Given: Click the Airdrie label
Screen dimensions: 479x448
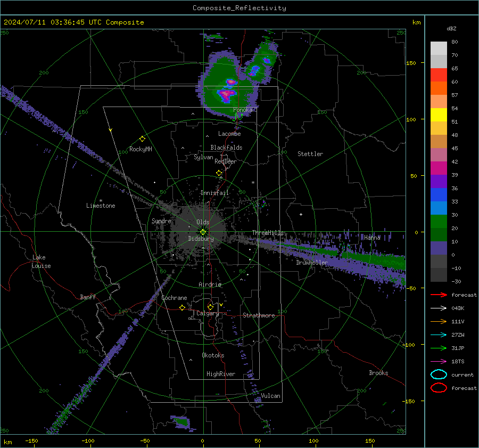Looking at the screenshot, I should point(210,284).
